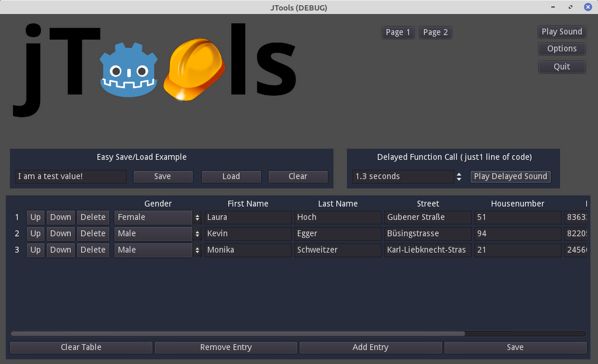
Task: Open the Options menu
Action: [x=562, y=49]
